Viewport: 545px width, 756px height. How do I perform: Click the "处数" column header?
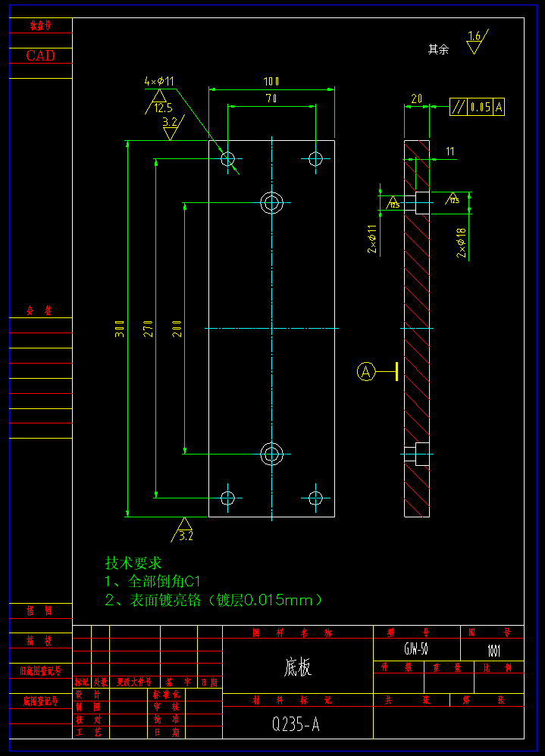100,682
